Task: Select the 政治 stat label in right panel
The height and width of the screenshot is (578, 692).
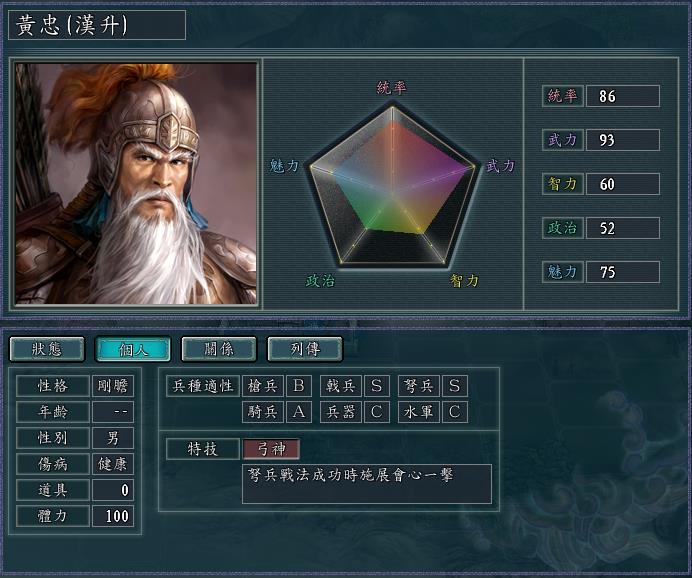Action: click(x=563, y=228)
